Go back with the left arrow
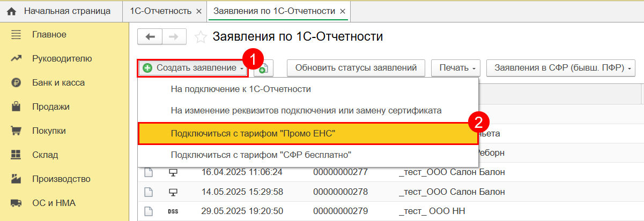The height and width of the screenshot is (221, 644). tap(150, 37)
